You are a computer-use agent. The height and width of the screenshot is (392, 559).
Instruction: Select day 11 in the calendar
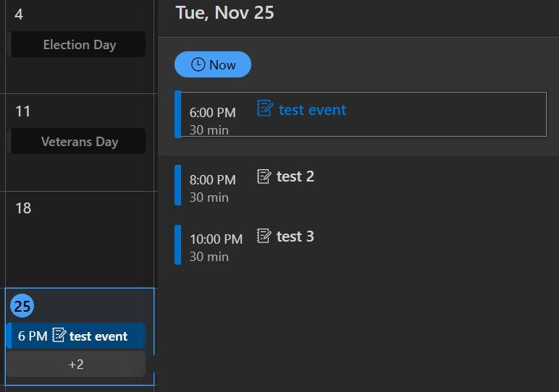[23, 111]
